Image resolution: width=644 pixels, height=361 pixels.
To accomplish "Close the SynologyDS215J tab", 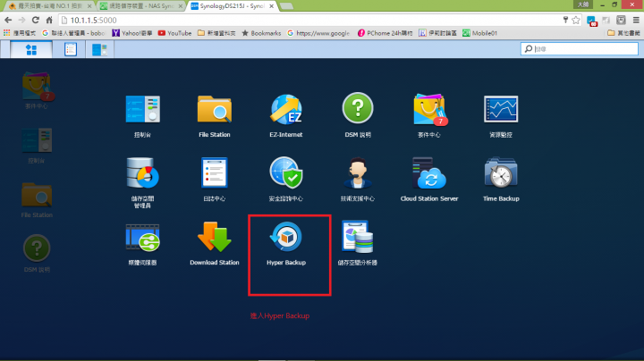I will pyautogui.click(x=272, y=6).
